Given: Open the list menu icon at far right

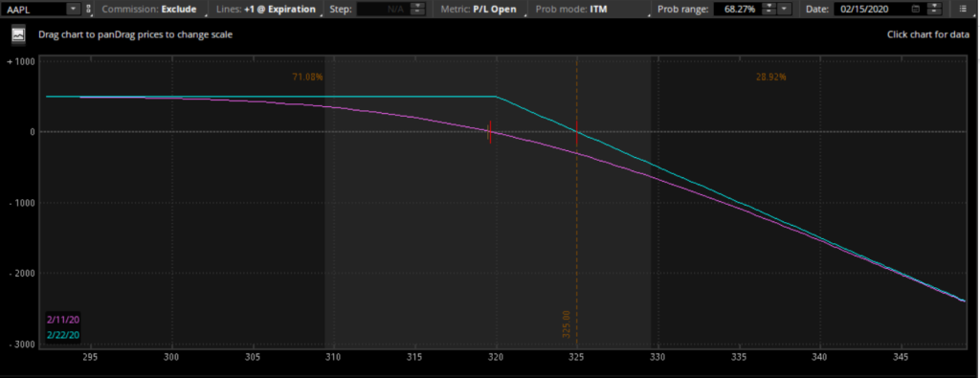Looking at the screenshot, I should click(963, 10).
